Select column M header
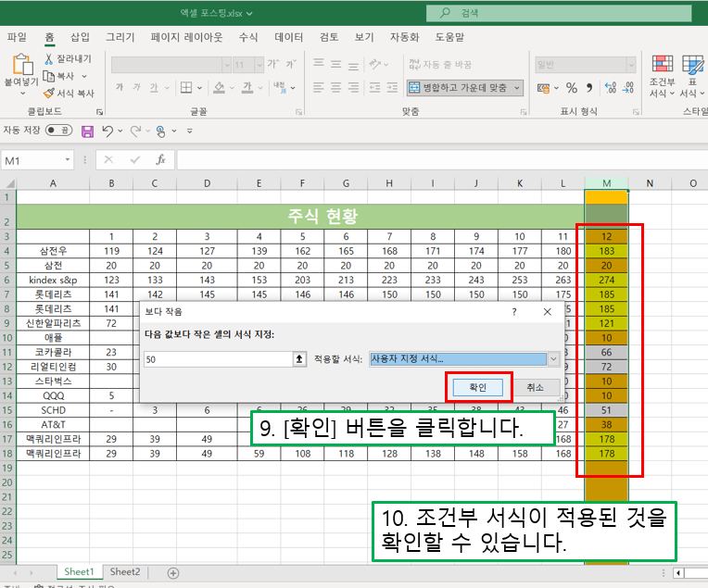The image size is (708, 588). (x=606, y=183)
